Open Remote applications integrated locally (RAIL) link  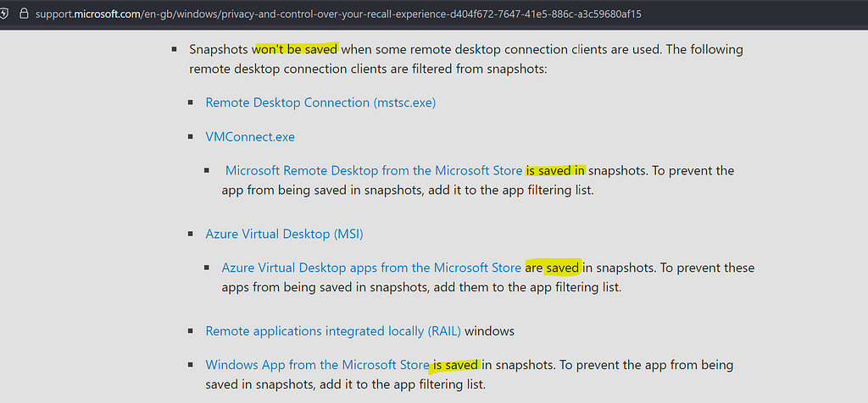[333, 331]
